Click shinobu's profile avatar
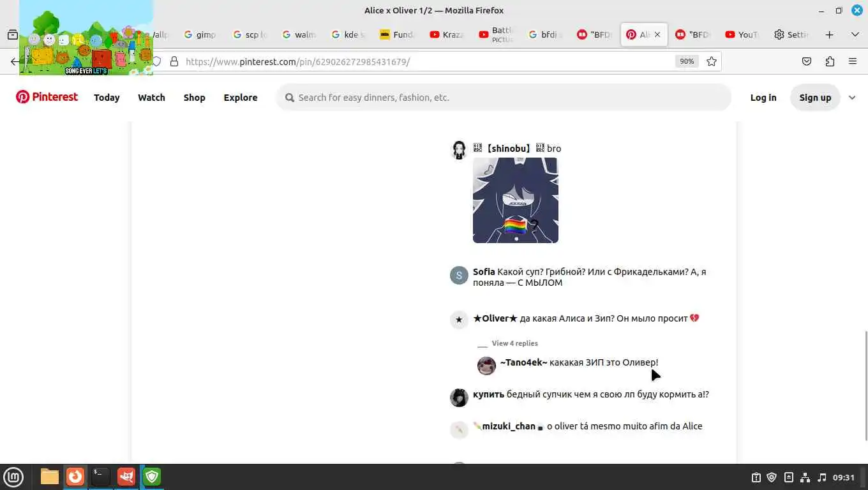Screen dimensions: 868x490 click(x=459, y=150)
